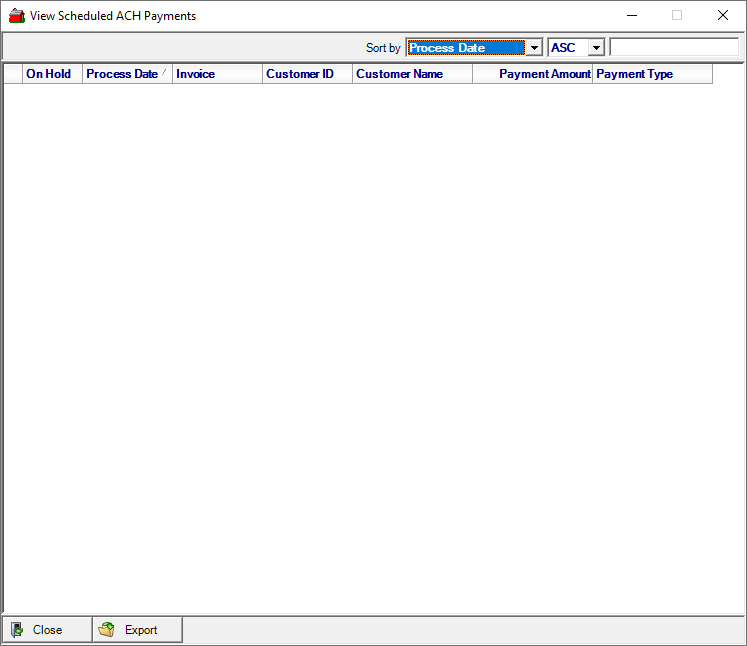Click the blank row selector header cell
747x646 pixels.
click(13, 74)
